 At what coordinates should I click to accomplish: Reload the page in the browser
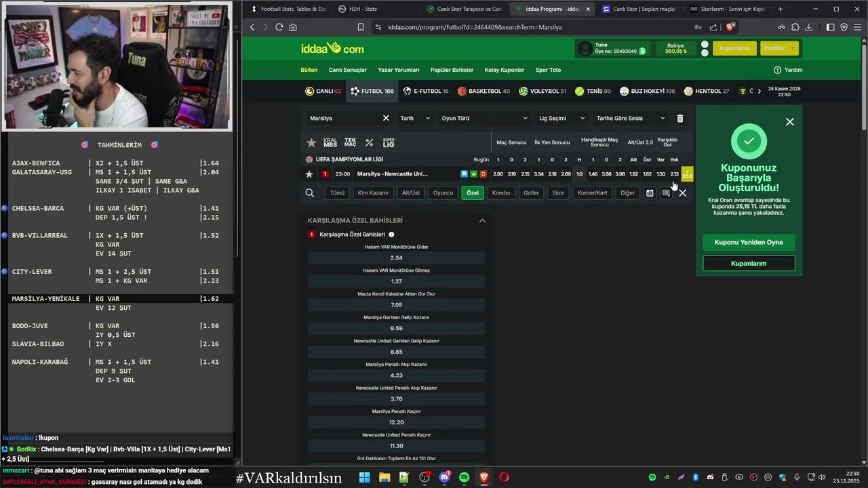pyautogui.click(x=279, y=27)
